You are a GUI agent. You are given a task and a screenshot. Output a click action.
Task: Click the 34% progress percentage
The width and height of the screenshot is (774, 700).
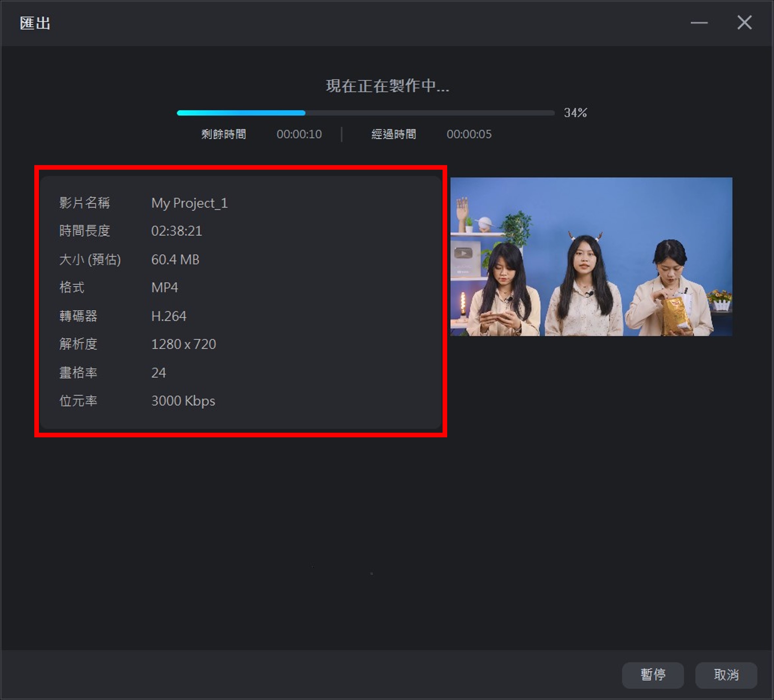tap(575, 112)
